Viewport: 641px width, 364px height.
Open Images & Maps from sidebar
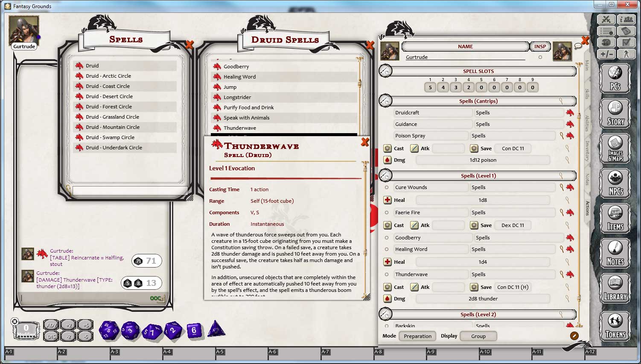click(615, 149)
